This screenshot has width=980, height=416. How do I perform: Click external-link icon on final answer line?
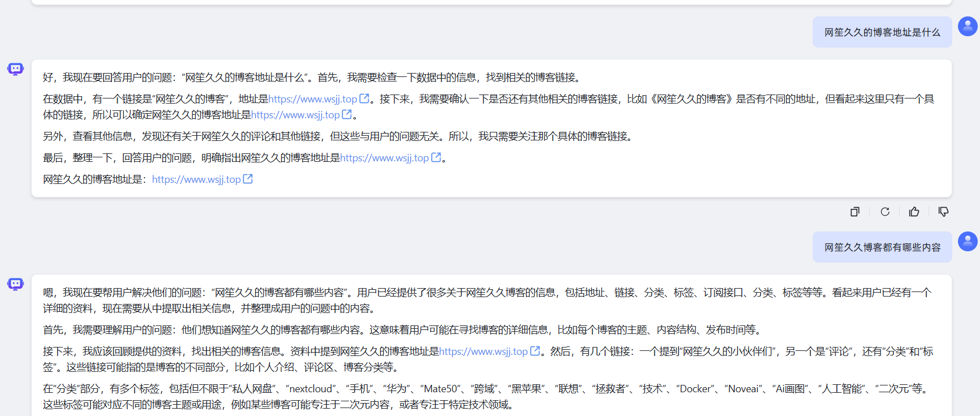(x=248, y=179)
